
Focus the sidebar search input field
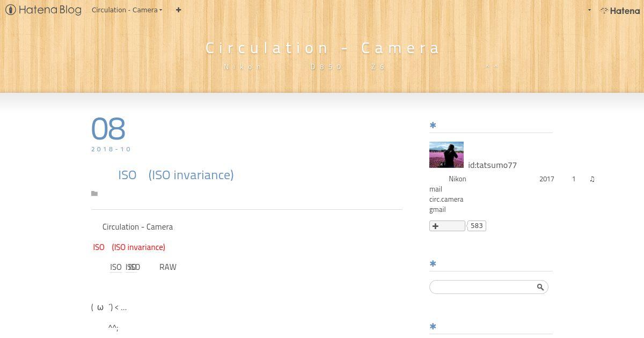click(482, 287)
